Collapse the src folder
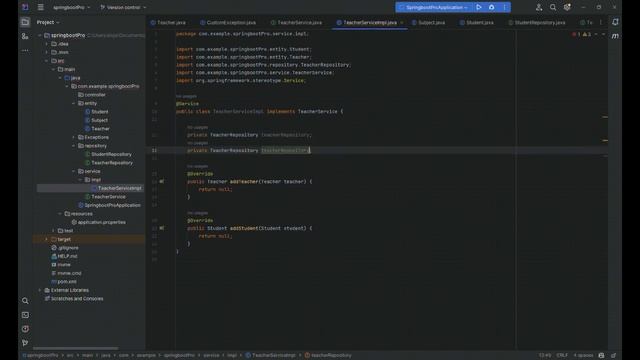The height and width of the screenshot is (360, 640). pyautogui.click(x=47, y=61)
